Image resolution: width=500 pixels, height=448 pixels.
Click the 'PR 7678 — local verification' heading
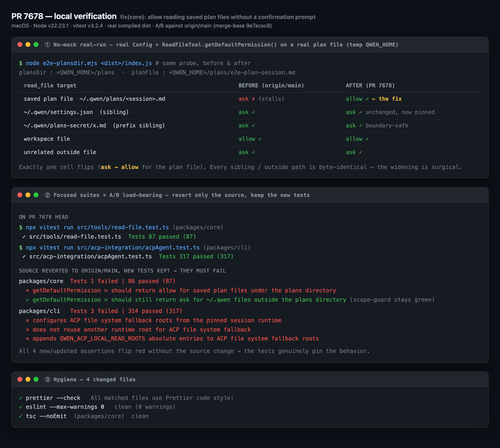tap(64, 16)
